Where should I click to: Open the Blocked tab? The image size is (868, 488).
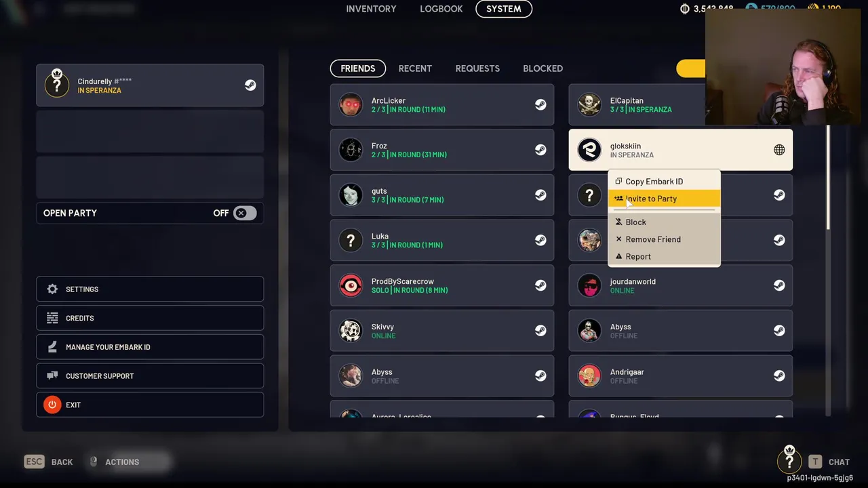point(542,68)
